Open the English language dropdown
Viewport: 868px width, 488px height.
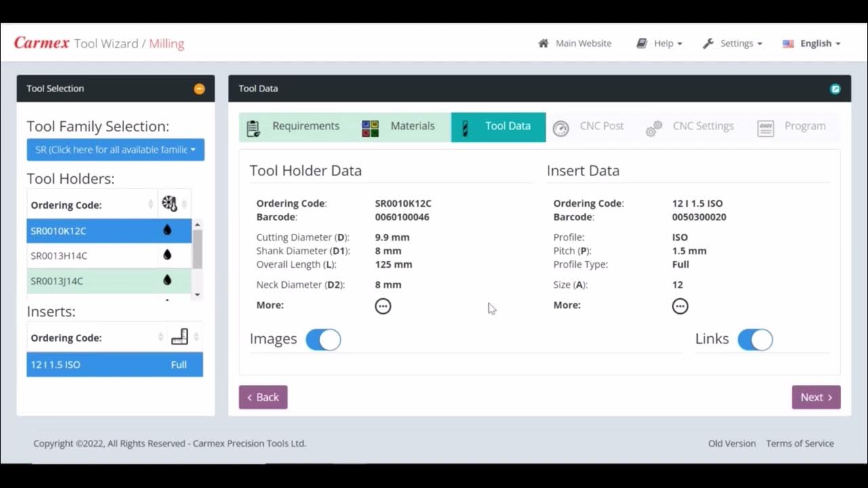[812, 43]
